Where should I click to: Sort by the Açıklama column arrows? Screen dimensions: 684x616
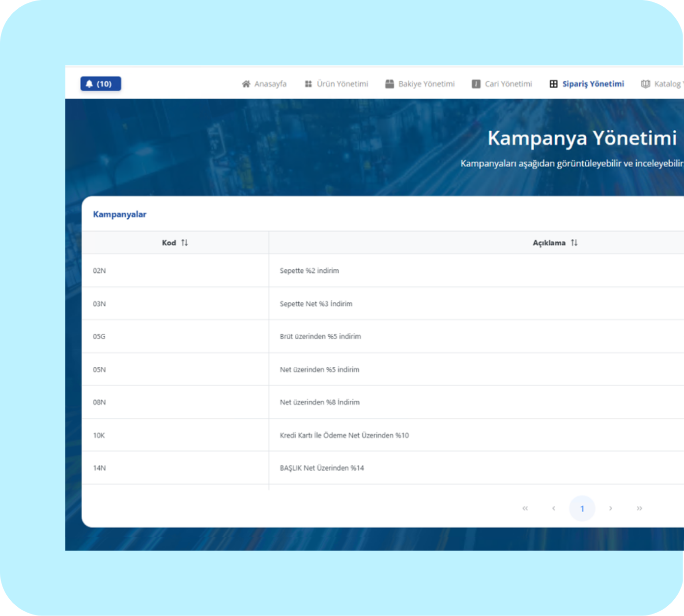click(574, 243)
